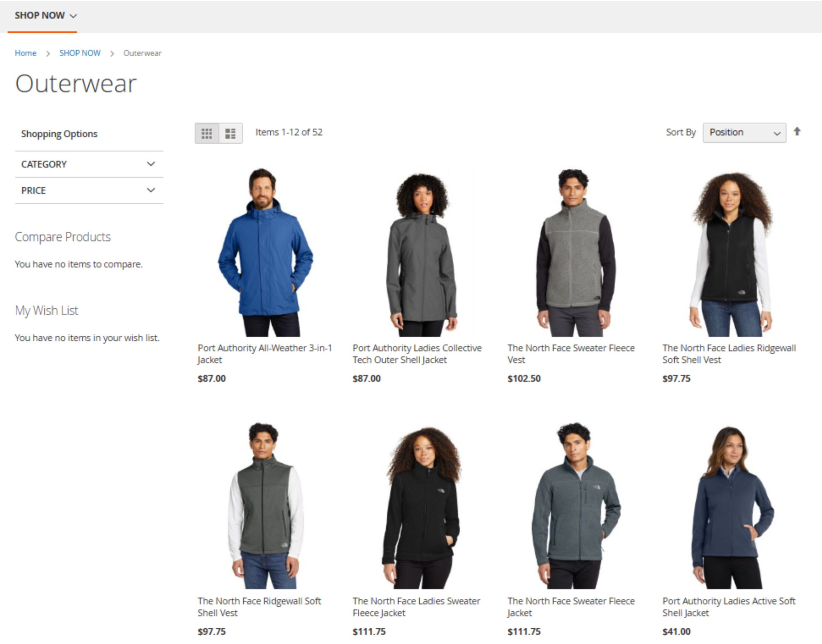
Task: Open Port Authority Ladies Active Soft Shell Jacket link
Action: point(729,607)
